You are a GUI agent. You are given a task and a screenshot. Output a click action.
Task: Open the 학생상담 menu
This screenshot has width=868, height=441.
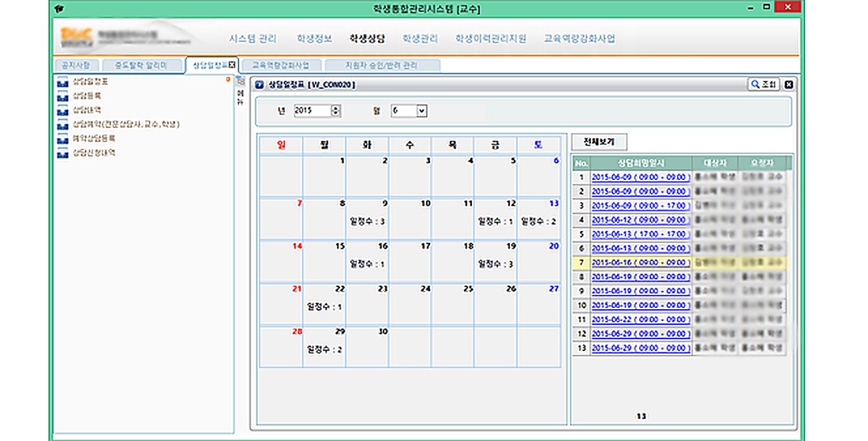coord(367,39)
